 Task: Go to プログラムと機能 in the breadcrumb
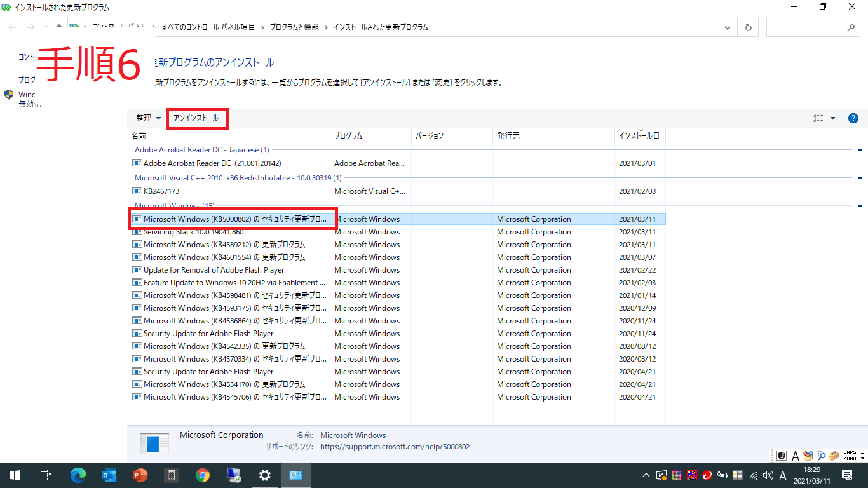click(294, 27)
